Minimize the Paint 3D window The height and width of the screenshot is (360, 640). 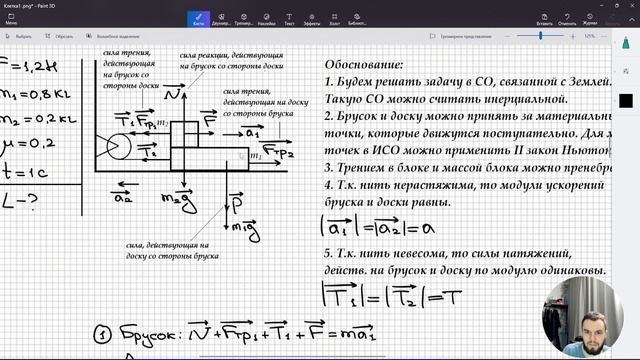pyautogui.click(x=602, y=5)
